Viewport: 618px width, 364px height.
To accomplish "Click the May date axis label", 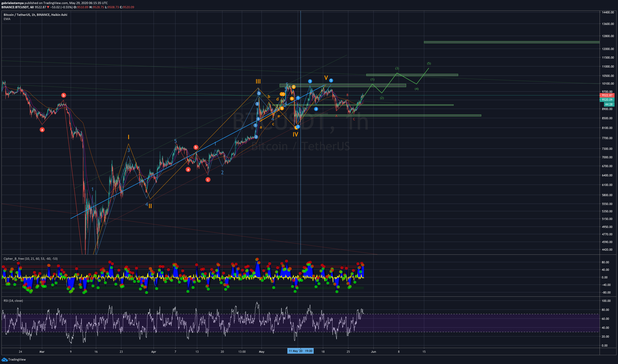I will click(x=262, y=351).
